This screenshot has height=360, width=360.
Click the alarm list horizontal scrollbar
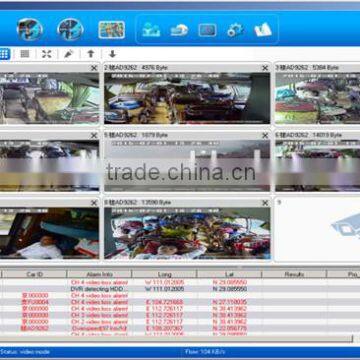176,339
